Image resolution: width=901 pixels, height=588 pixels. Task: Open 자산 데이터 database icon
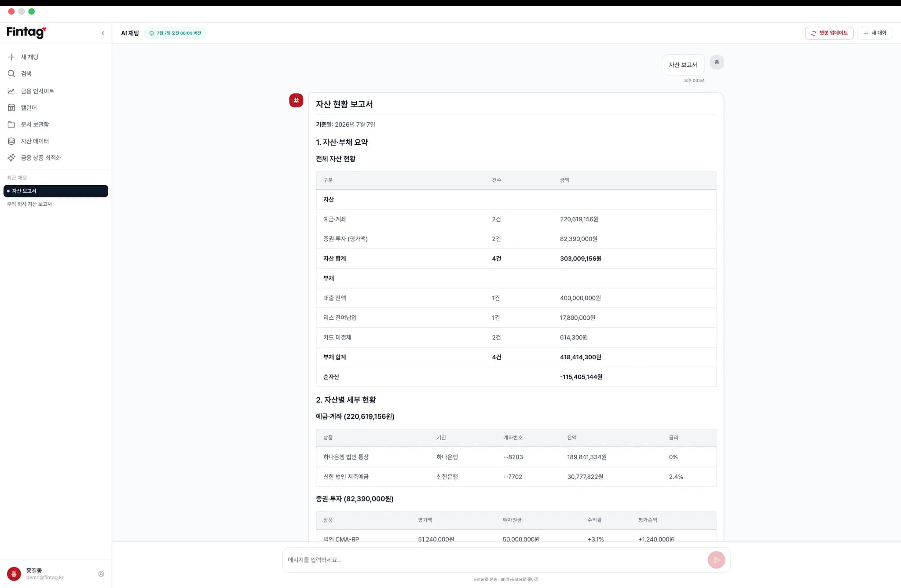(11, 141)
